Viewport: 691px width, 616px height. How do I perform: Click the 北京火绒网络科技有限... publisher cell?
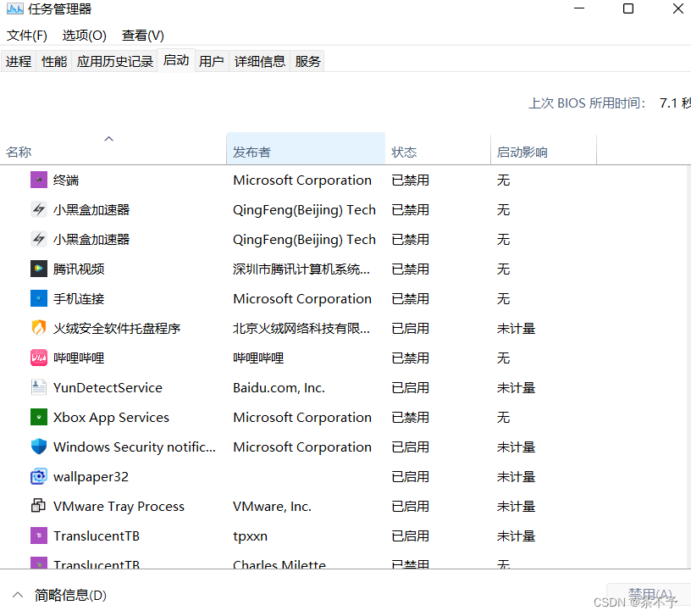point(301,329)
